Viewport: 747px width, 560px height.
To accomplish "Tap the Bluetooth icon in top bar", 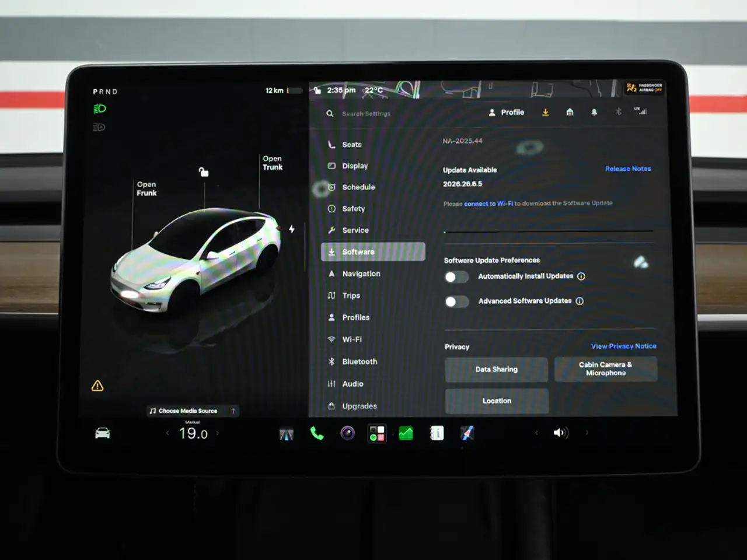I will click(618, 111).
